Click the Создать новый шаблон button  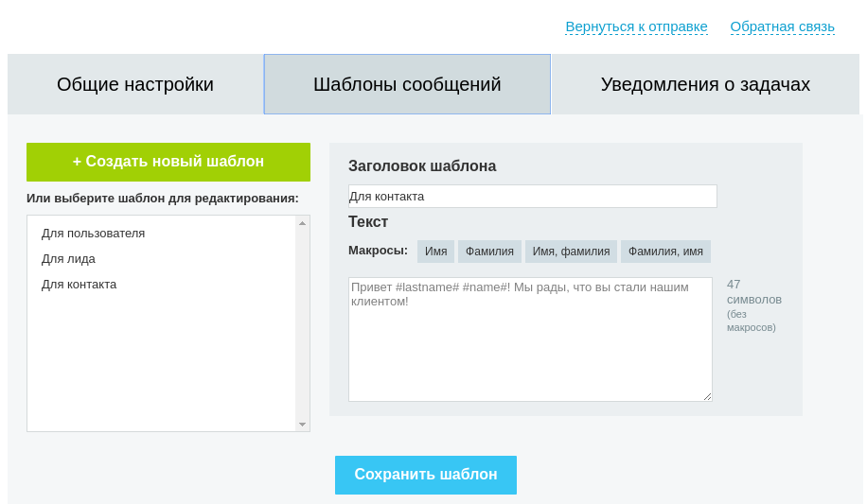coord(168,162)
